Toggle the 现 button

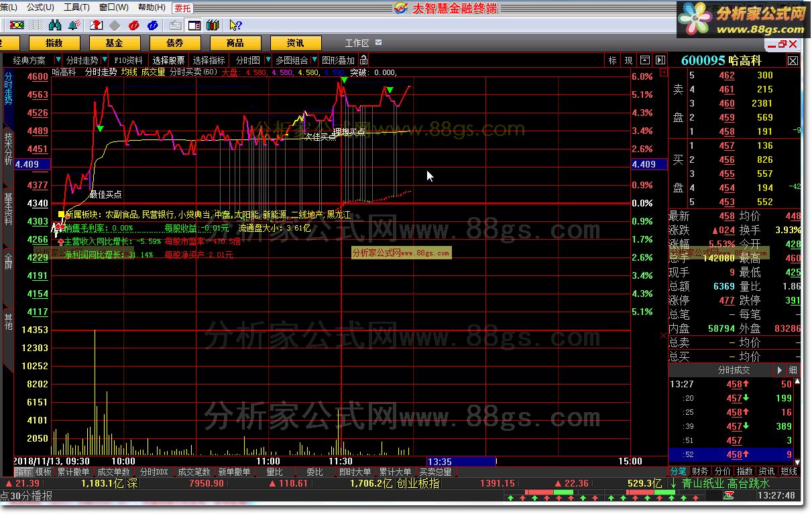(x=628, y=60)
